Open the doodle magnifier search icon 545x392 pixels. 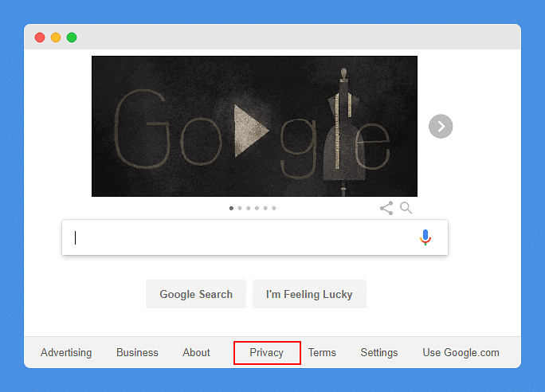(x=406, y=208)
